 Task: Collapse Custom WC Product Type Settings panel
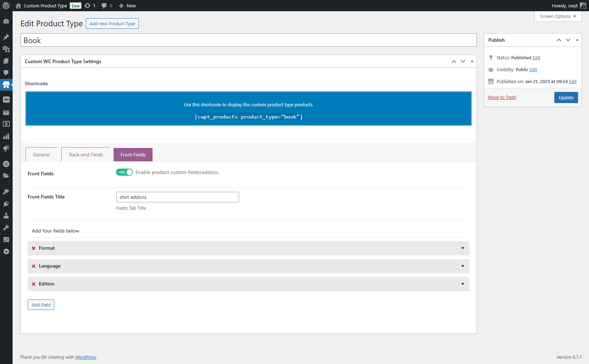point(472,61)
